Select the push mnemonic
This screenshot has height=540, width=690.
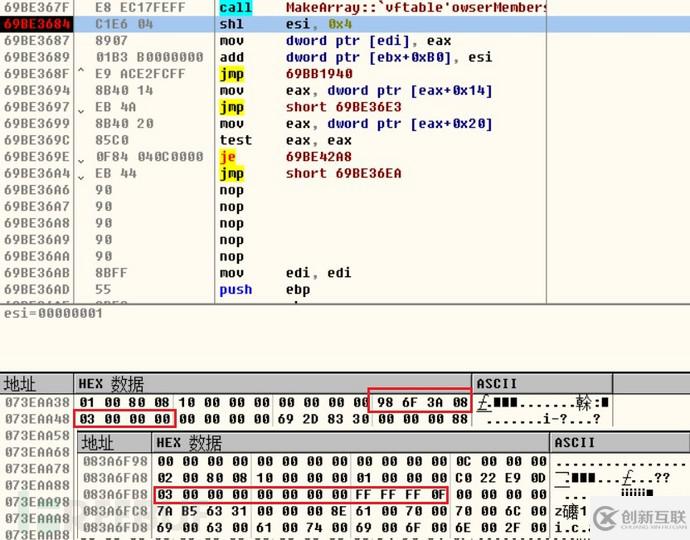[x=236, y=290]
